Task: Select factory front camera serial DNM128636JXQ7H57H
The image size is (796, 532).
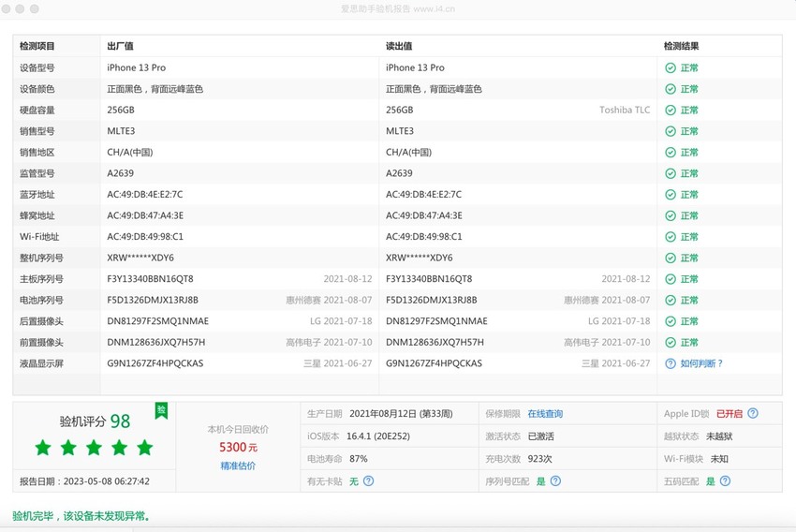Action: [x=156, y=342]
